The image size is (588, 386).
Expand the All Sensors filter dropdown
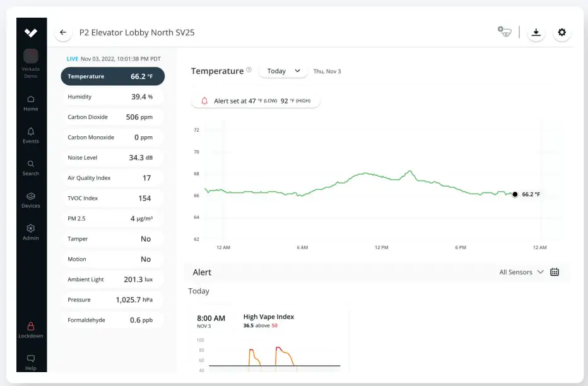[520, 272]
